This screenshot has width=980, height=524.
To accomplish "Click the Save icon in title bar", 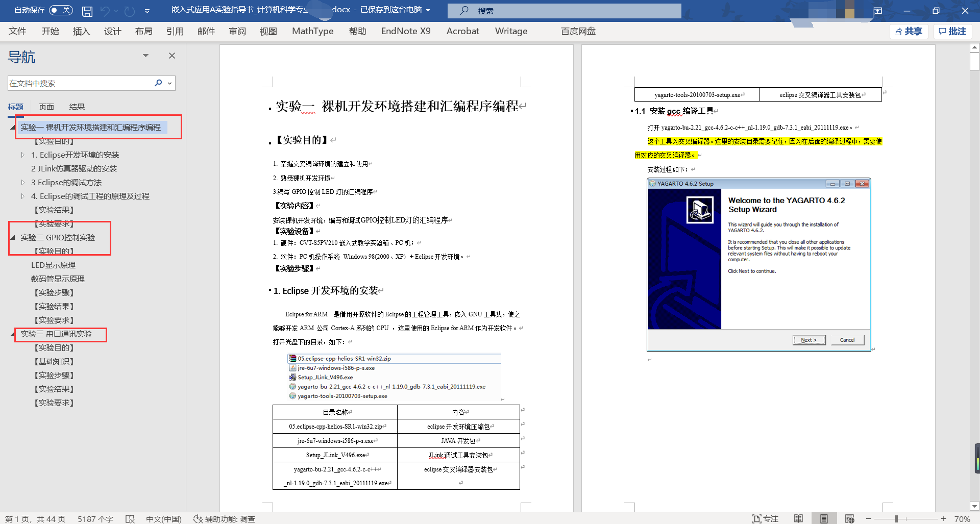I will pyautogui.click(x=87, y=11).
